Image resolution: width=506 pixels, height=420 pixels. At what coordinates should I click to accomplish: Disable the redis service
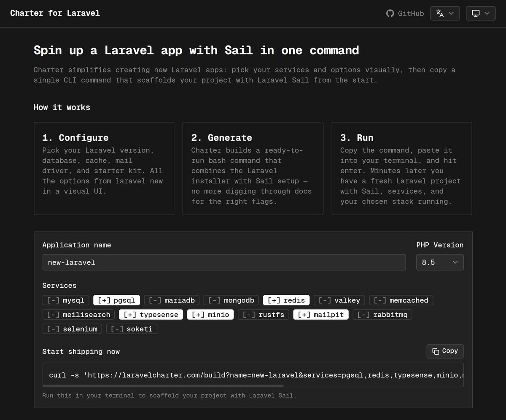[286, 300]
